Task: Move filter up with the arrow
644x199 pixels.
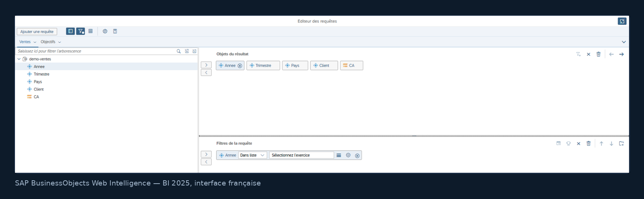Action: click(601, 144)
